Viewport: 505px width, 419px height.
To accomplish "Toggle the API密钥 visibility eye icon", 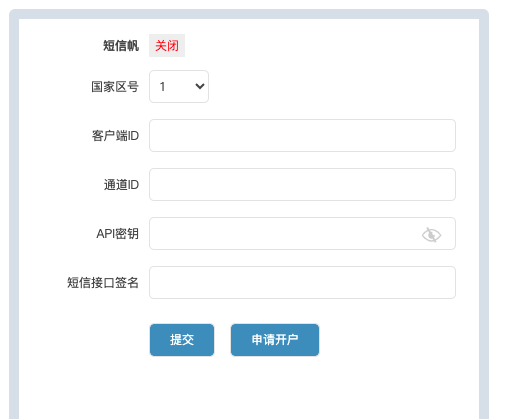I will (431, 235).
